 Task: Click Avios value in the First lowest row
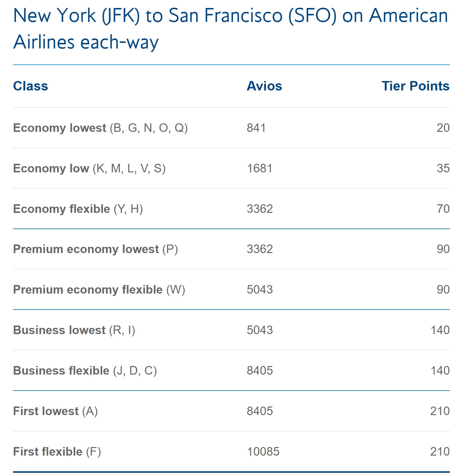(x=260, y=411)
